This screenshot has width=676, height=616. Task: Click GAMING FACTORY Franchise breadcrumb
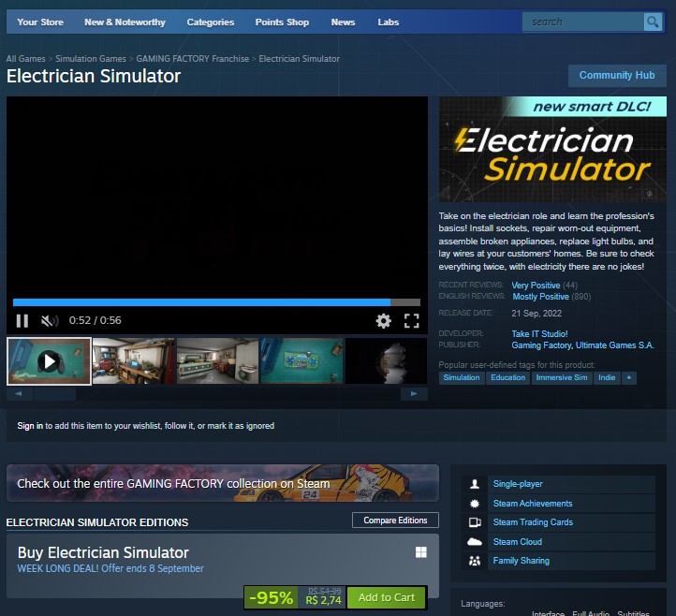[x=193, y=59]
